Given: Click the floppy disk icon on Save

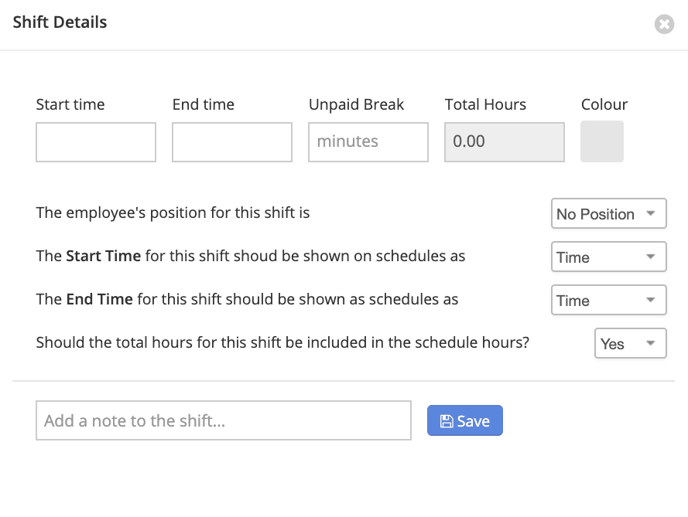Looking at the screenshot, I should click(x=446, y=421).
